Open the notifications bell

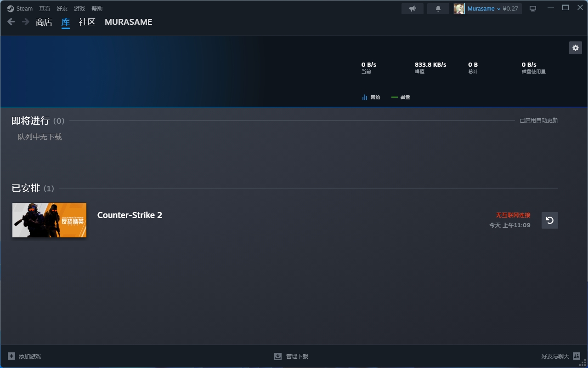(x=438, y=9)
